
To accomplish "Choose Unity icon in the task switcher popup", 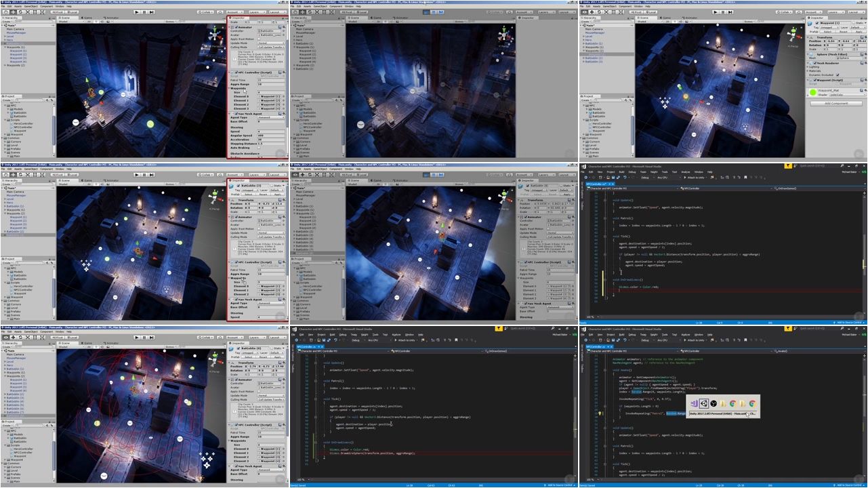I will 703,403.
